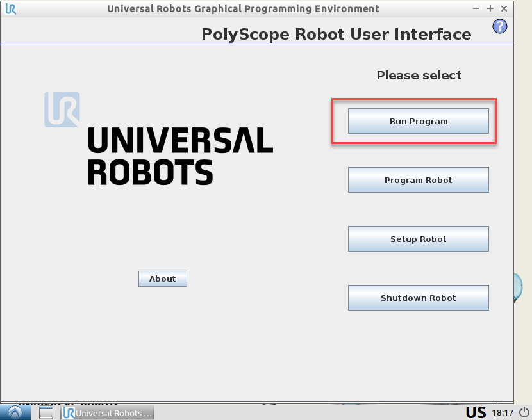Click the 18:17 clock in the tray

503,413
